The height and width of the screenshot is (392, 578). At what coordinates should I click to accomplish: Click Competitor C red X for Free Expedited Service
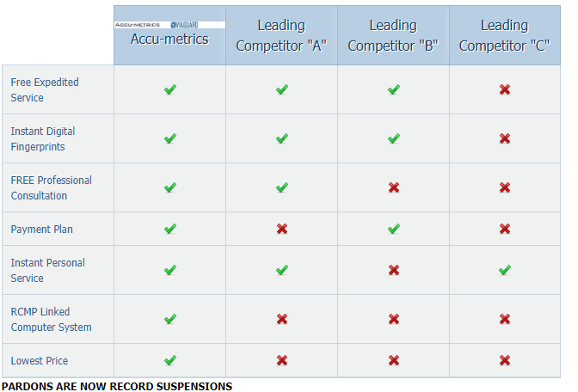tap(505, 89)
